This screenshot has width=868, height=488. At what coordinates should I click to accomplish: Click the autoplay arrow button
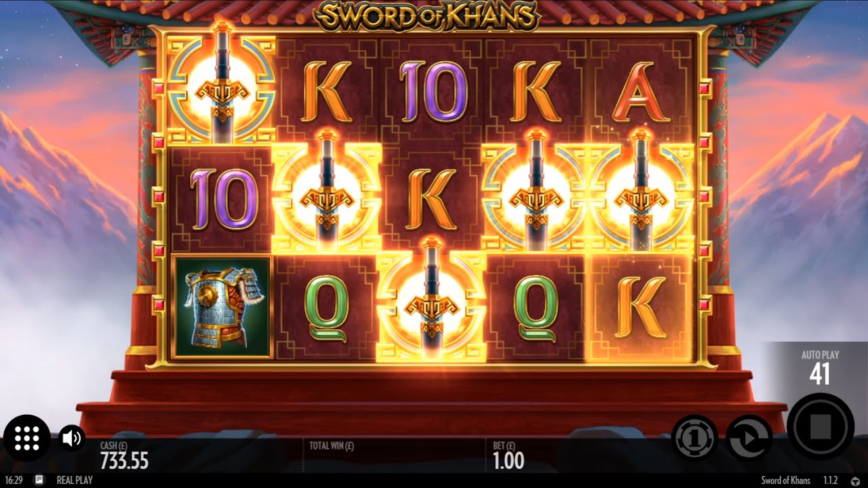coord(749,438)
